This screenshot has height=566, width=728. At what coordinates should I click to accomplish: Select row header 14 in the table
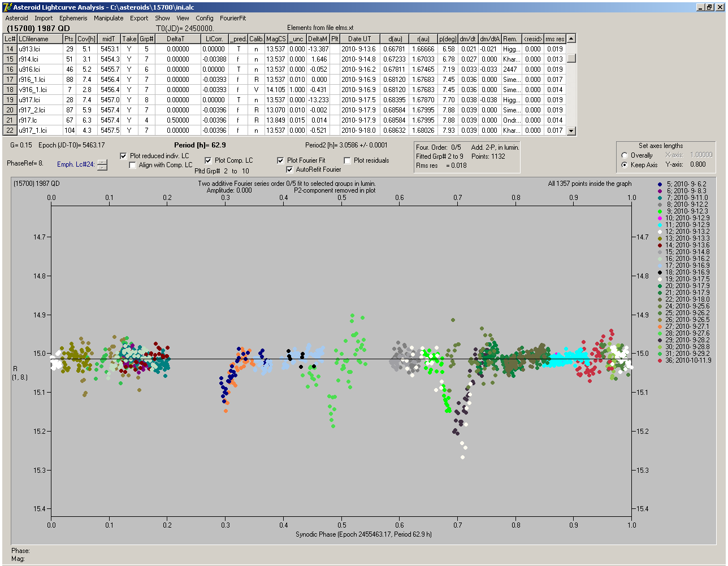click(x=10, y=49)
